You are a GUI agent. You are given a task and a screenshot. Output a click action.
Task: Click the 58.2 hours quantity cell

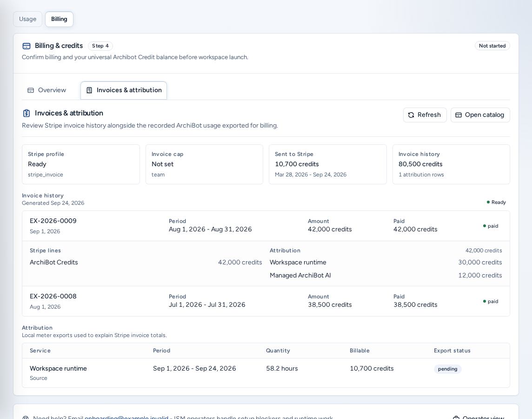point(282,368)
